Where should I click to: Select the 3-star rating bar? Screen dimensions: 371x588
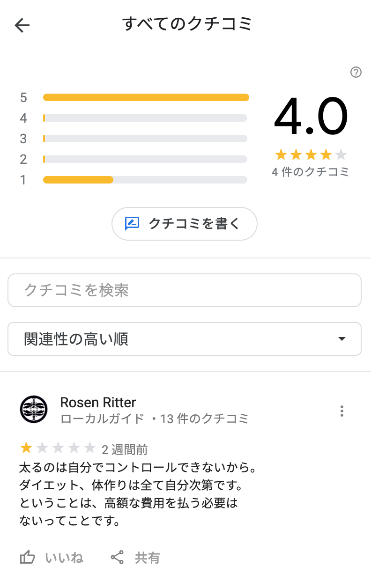(x=145, y=139)
